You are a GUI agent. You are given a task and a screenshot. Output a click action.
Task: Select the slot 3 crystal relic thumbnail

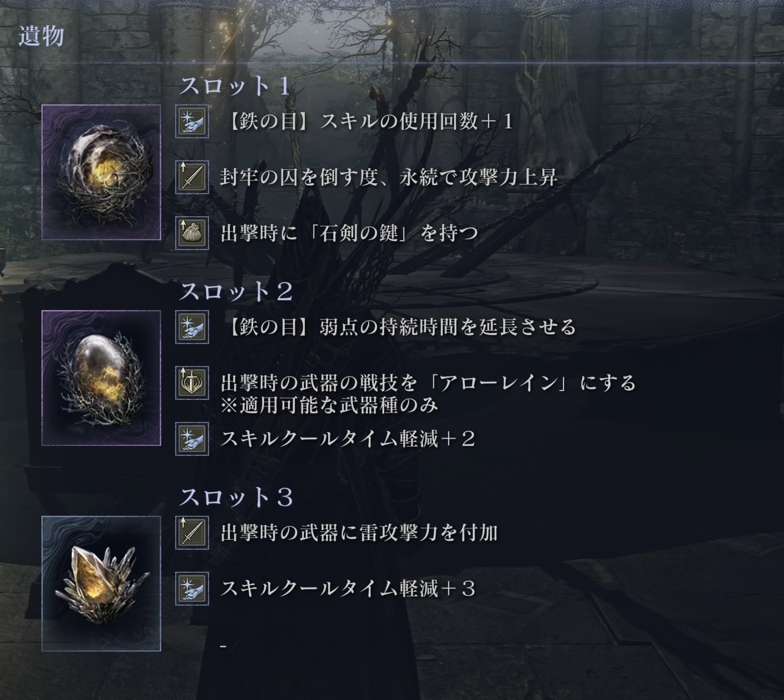[101, 584]
